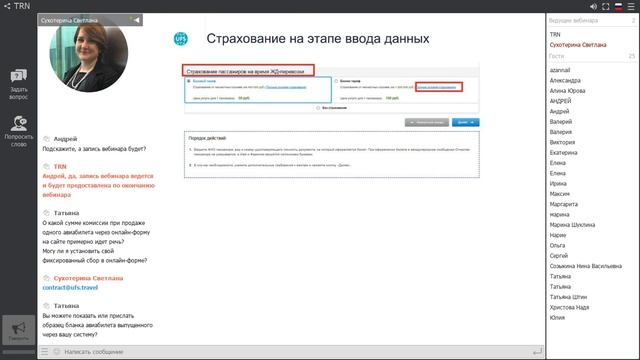This screenshot has height=360, width=640.
Task: Select guest Ирина in the list
Action: coord(558,183)
